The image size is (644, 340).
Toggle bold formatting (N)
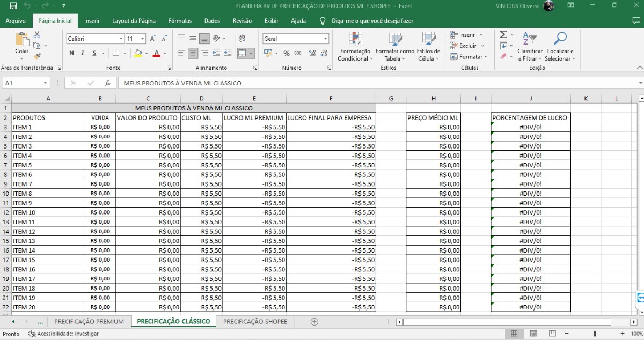[71, 53]
